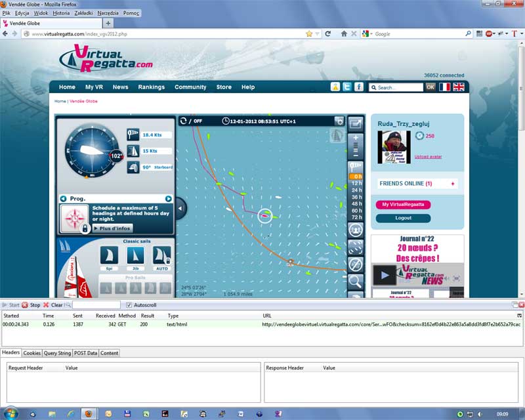The image size is (525, 420).
Task: Click the Upload avatar link
Action: (x=428, y=156)
